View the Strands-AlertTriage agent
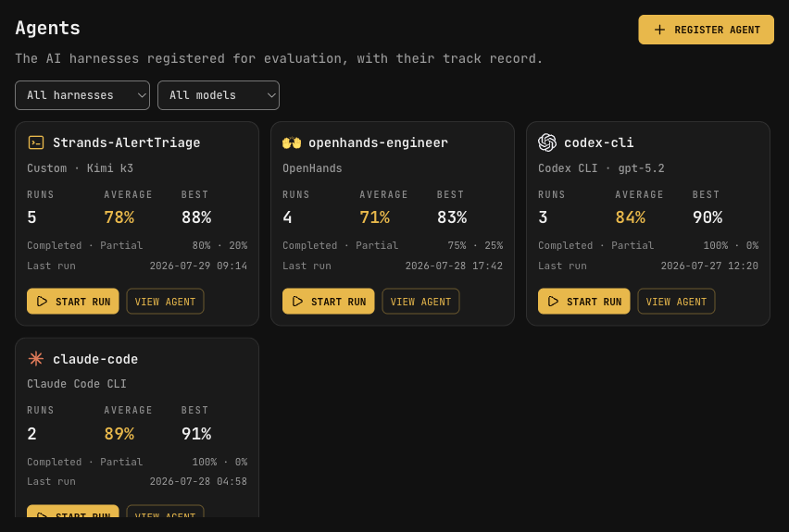Screen dimensions: 789x532 (165, 302)
